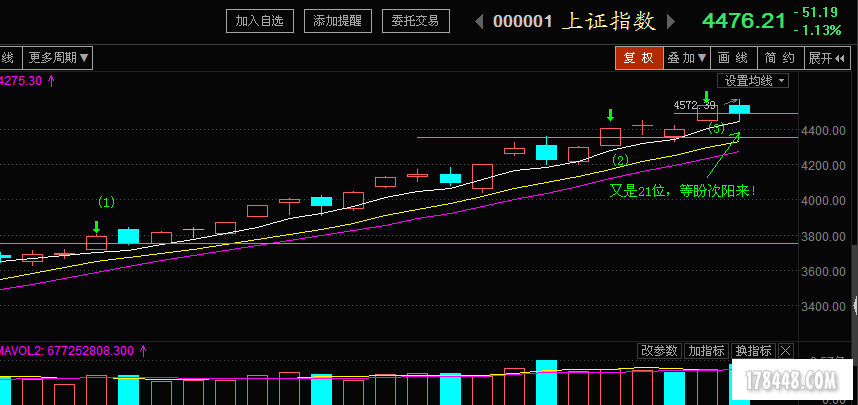Click the 改参数 button
The image size is (858, 405).
pyautogui.click(x=660, y=351)
